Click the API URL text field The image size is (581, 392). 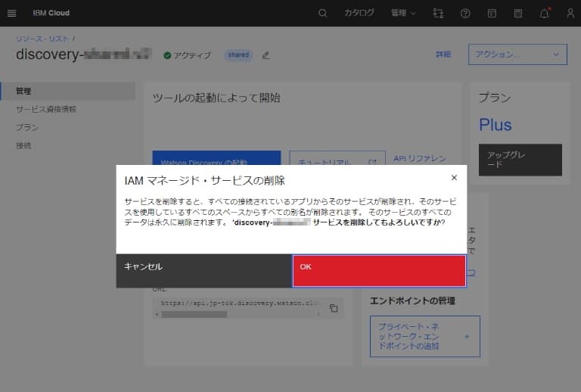tap(239, 303)
